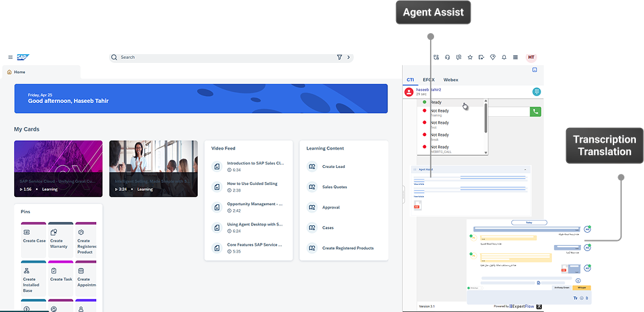This screenshot has width=644, height=312.
Task: Open the first View Article link
Action: click(419, 184)
